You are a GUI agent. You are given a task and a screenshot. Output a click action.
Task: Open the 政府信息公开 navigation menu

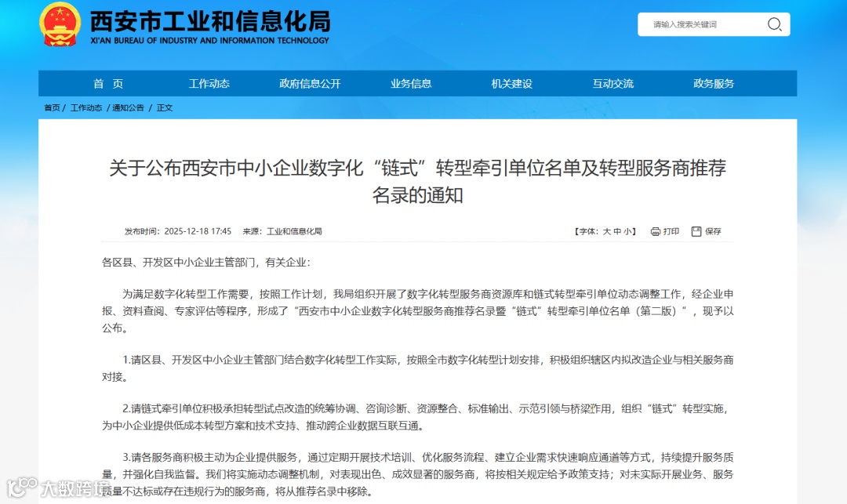pos(310,84)
